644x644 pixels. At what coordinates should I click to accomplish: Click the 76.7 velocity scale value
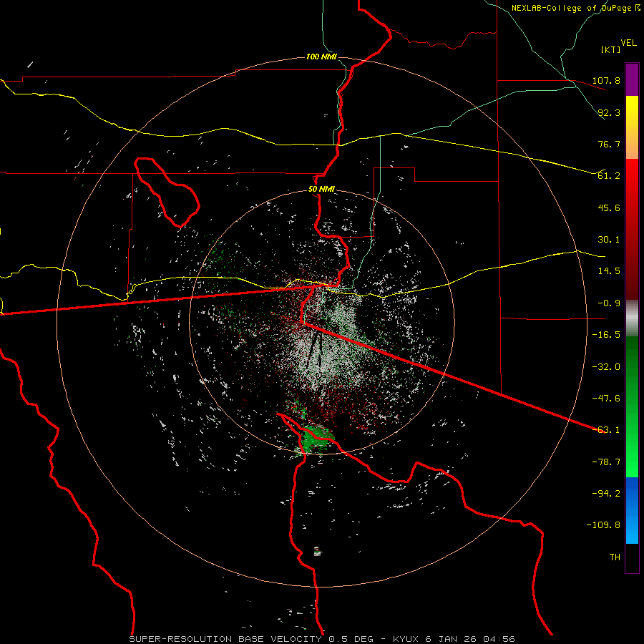pyautogui.click(x=609, y=144)
